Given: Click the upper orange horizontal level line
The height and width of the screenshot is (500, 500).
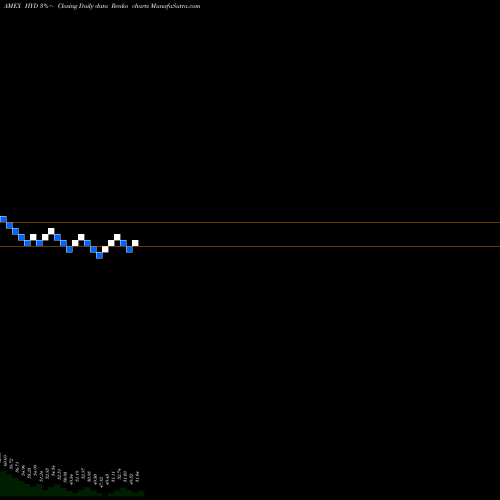Looking at the screenshot, I should [250, 222].
